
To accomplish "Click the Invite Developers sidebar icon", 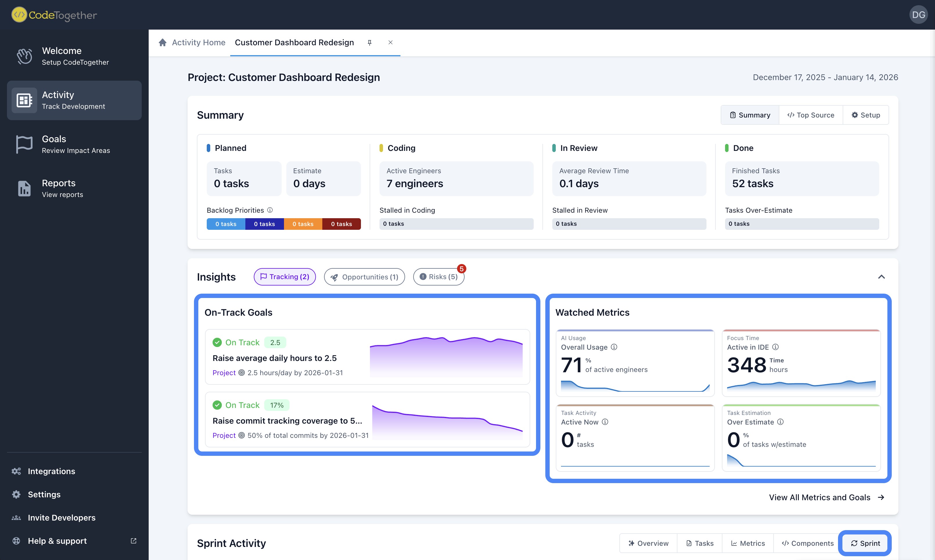I will pyautogui.click(x=16, y=517).
